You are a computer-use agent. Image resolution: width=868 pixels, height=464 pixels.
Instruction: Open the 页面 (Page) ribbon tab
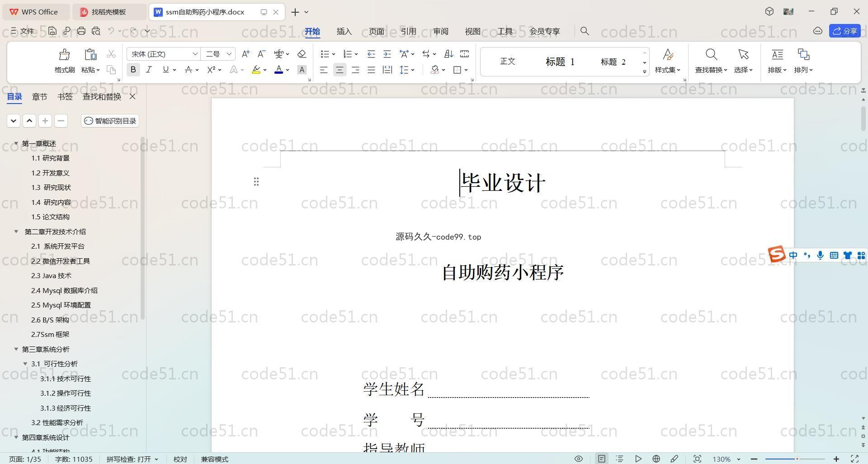[x=376, y=31]
